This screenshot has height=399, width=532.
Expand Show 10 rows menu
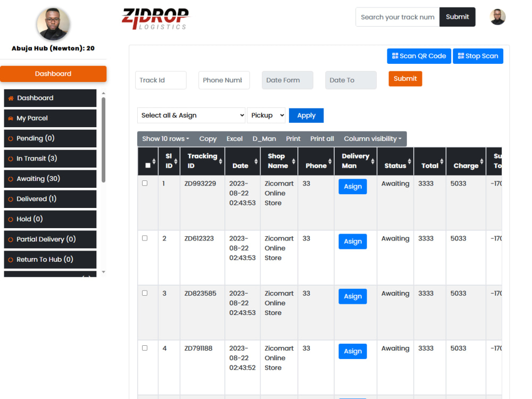[165, 139]
